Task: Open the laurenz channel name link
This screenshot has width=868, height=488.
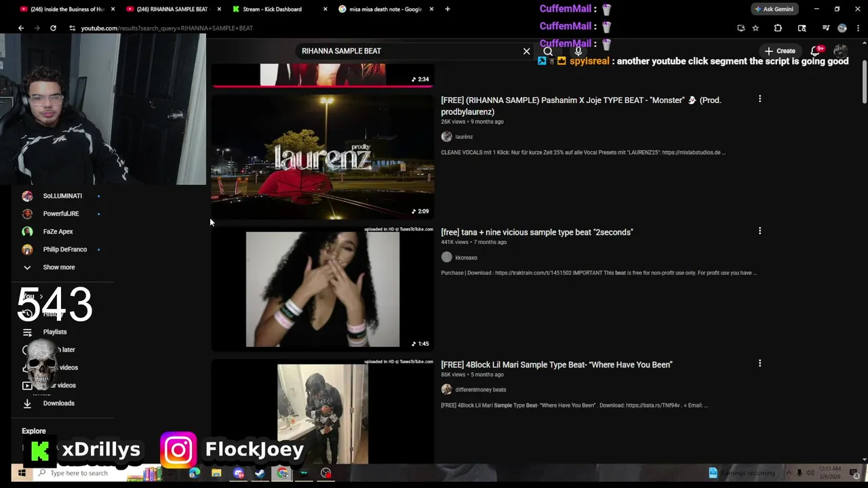Action: tap(464, 137)
